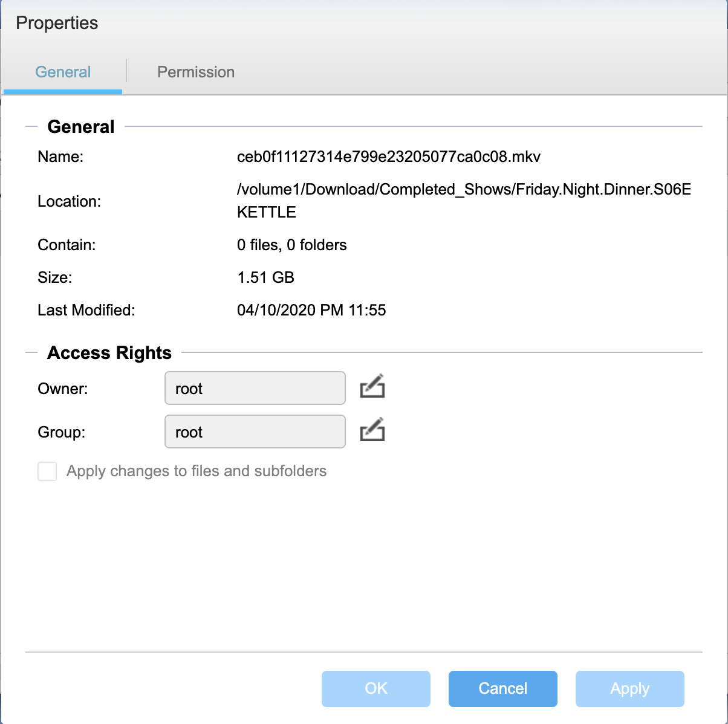This screenshot has width=728, height=724.
Task: Click the 1.51 GB size value
Action: click(265, 278)
